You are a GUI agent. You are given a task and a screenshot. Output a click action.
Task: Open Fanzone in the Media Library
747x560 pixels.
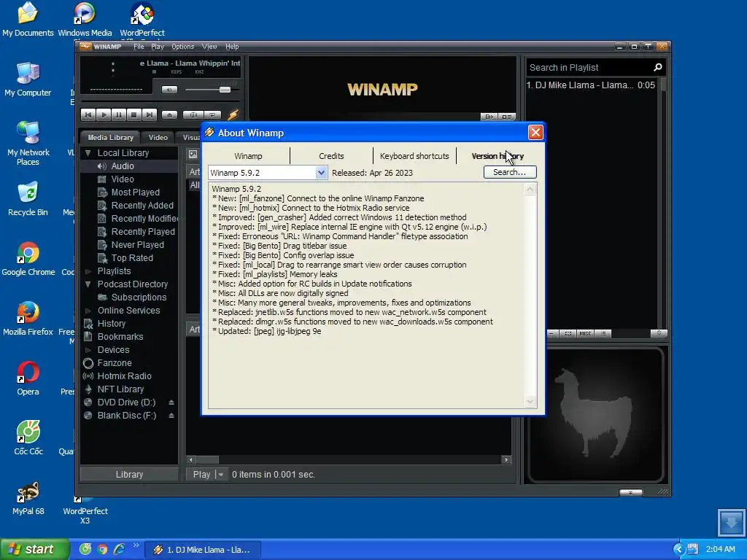click(115, 363)
